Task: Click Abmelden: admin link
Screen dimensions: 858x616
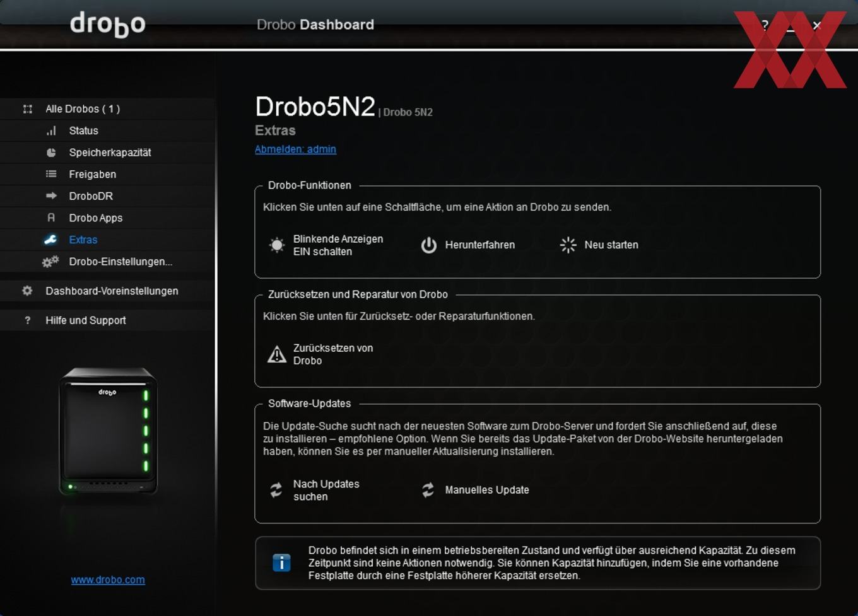Action: (295, 149)
